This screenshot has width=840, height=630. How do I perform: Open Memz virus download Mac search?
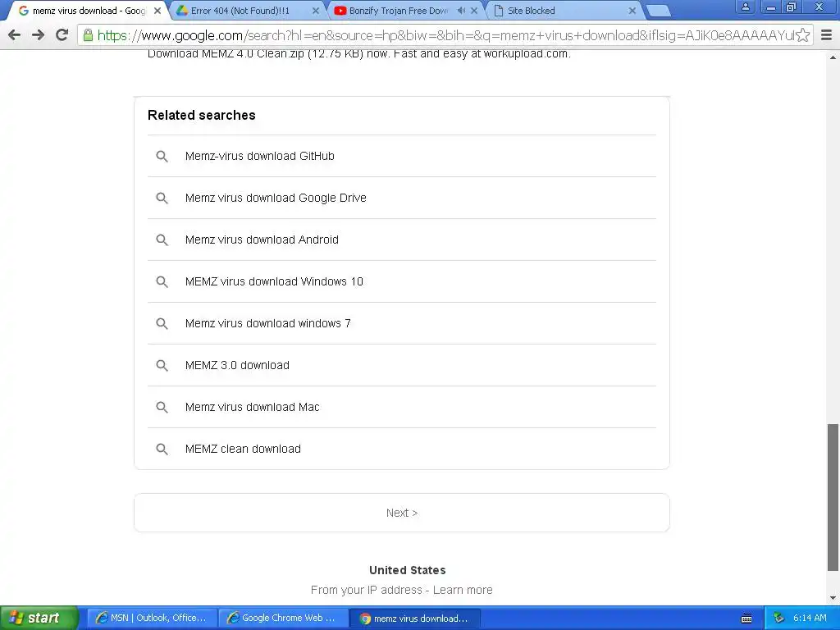[x=402, y=407]
